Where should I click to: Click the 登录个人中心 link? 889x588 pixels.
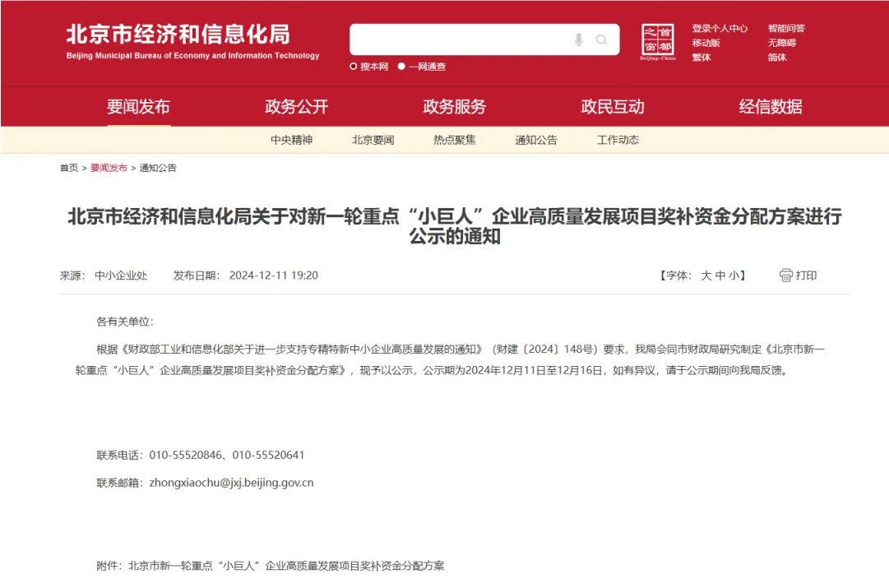click(720, 28)
